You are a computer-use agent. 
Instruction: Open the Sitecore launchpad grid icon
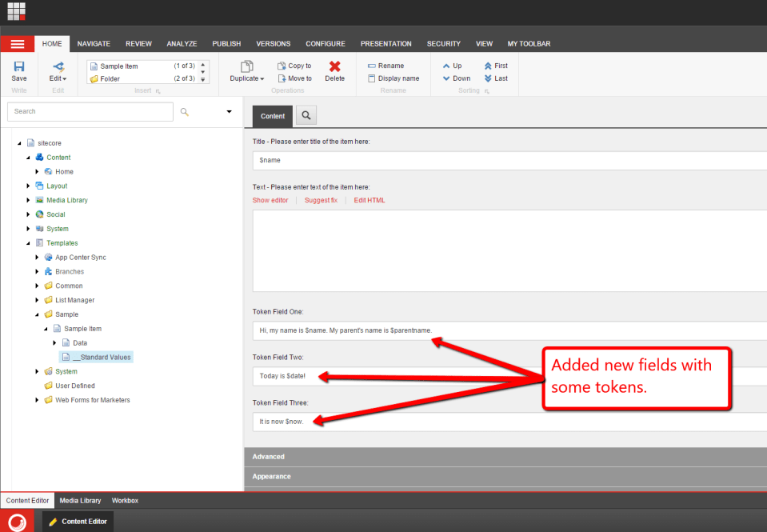pos(17,11)
